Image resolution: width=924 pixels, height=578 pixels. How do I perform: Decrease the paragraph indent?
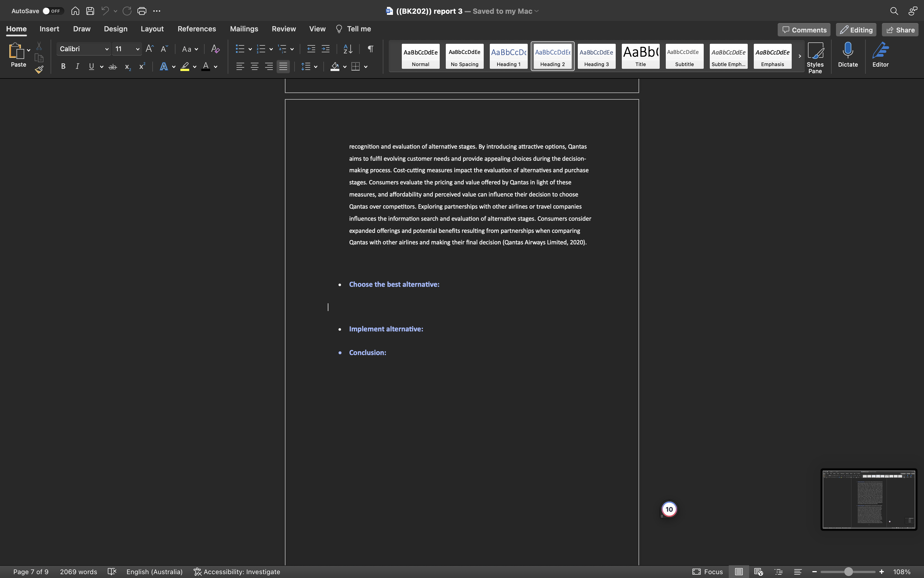[x=311, y=49]
